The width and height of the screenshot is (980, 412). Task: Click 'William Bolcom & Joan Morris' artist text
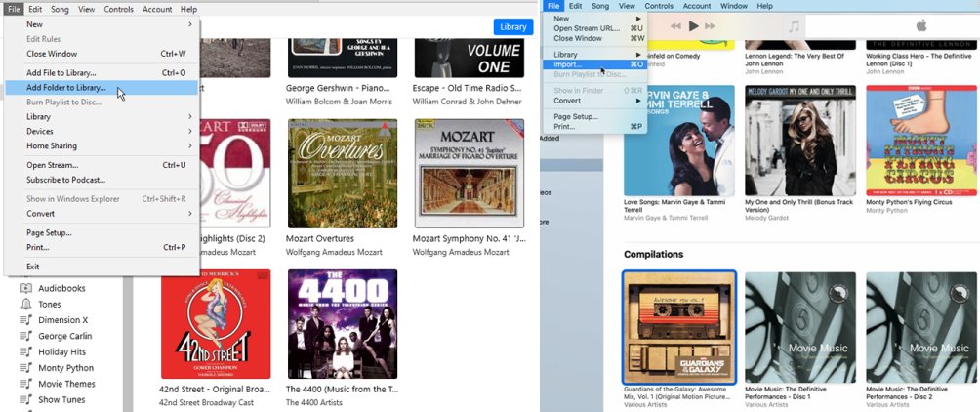pyautogui.click(x=339, y=102)
